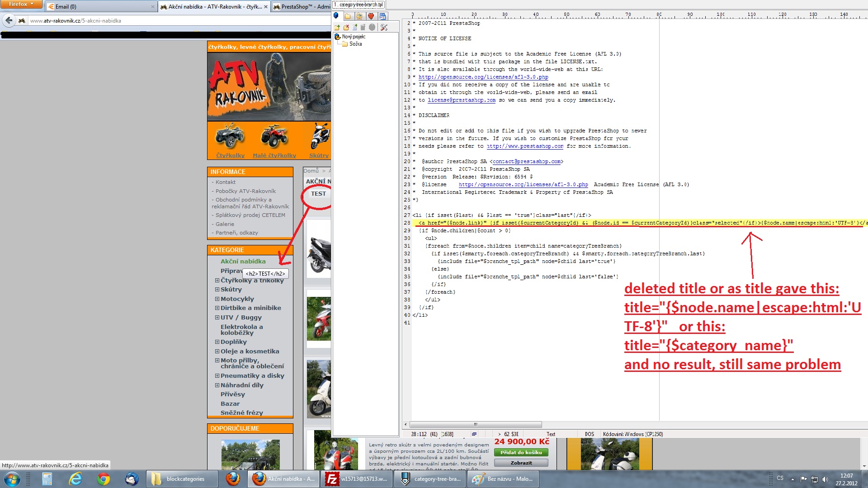
Task: Click the add folder to project icon
Action: (337, 28)
